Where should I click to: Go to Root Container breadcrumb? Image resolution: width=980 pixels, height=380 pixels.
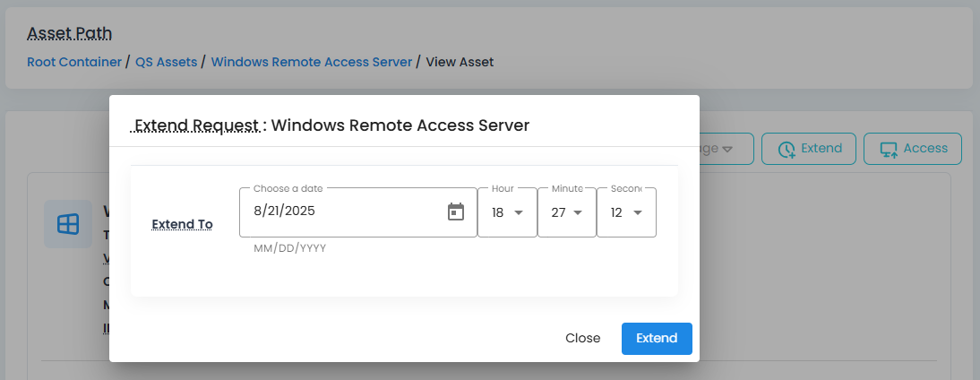[74, 62]
